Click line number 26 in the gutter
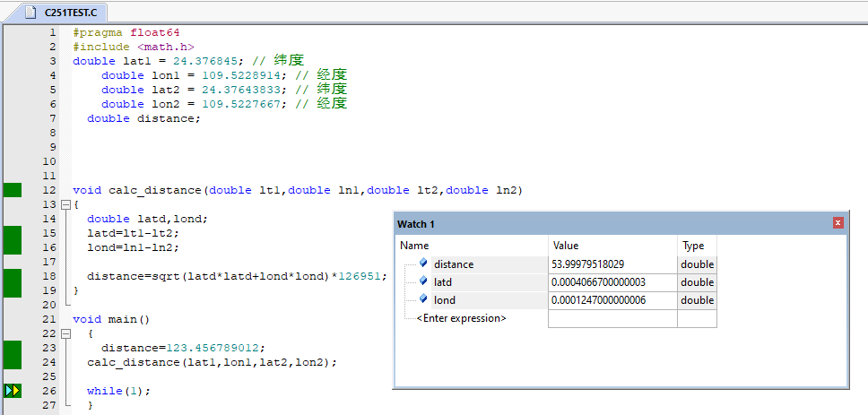The image size is (868, 415). pyautogui.click(x=49, y=391)
